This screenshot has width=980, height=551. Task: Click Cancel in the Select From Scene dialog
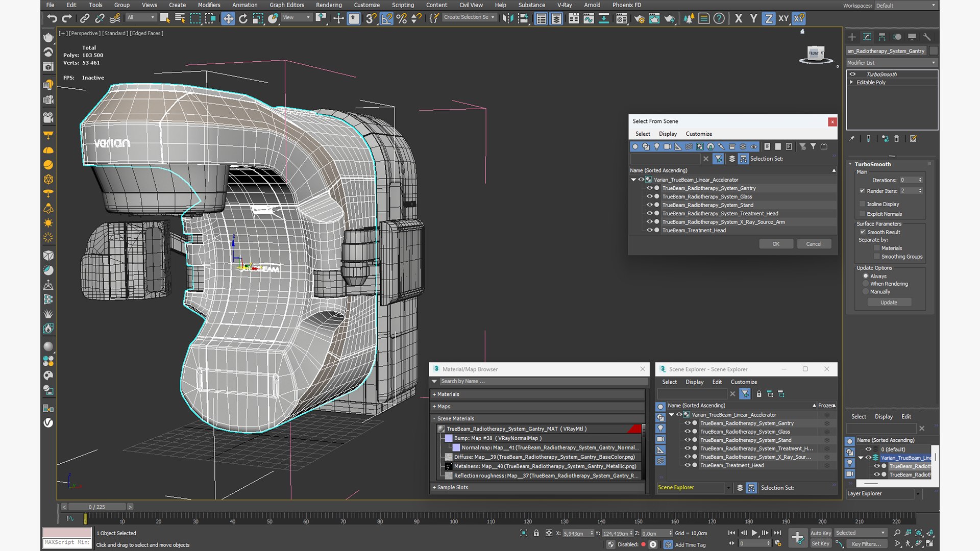coord(814,244)
